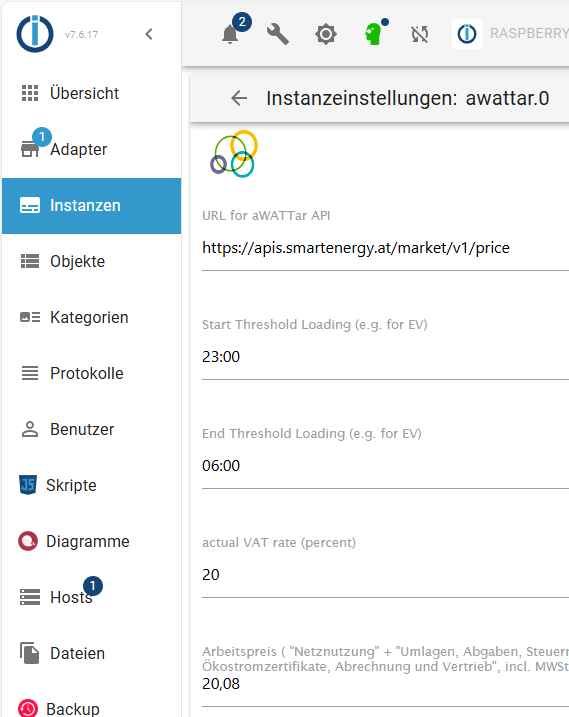Click the awattar adapter circles logo
The height and width of the screenshot is (717, 569).
coord(233,154)
